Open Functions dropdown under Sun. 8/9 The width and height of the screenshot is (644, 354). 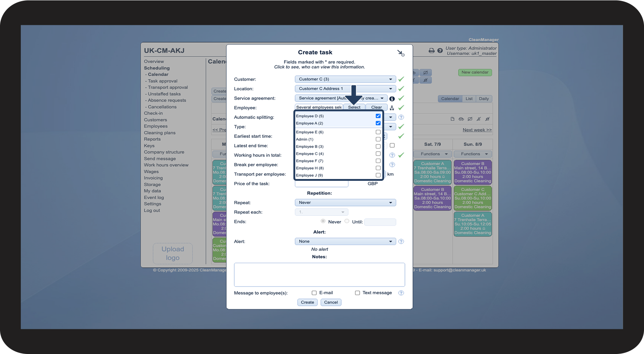[x=473, y=154]
